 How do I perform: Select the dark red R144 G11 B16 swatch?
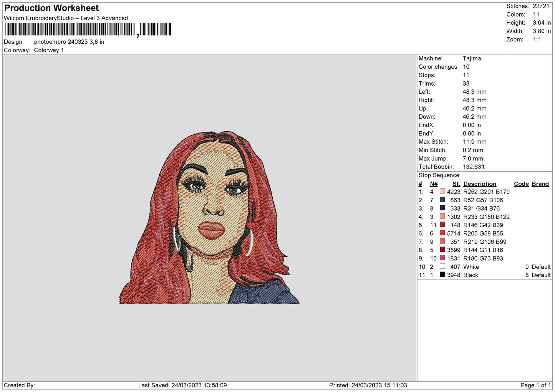click(442, 250)
